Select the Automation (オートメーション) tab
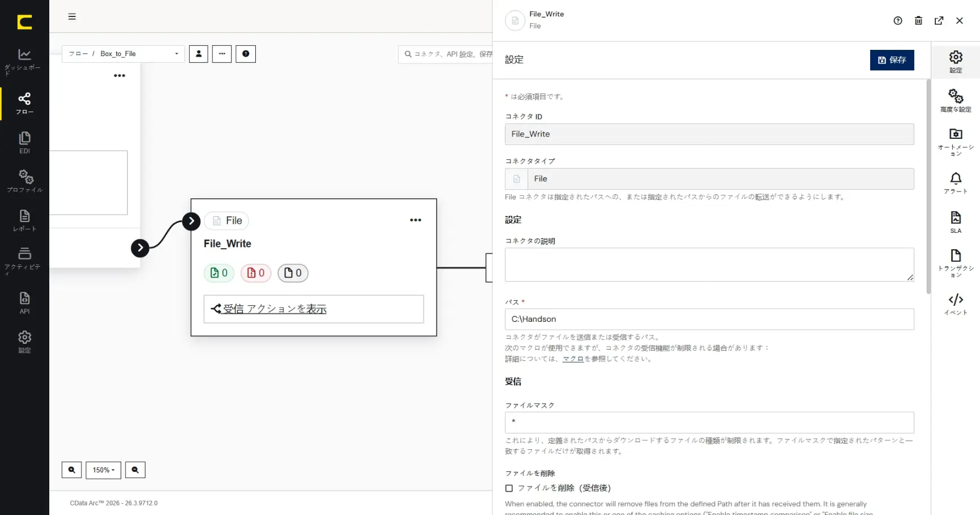 pyautogui.click(x=956, y=142)
